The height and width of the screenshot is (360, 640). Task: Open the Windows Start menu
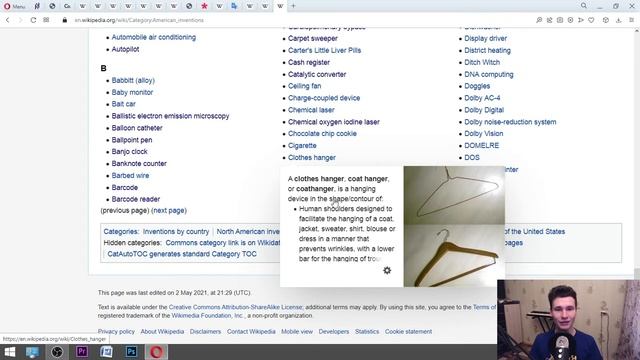click(x=9, y=352)
